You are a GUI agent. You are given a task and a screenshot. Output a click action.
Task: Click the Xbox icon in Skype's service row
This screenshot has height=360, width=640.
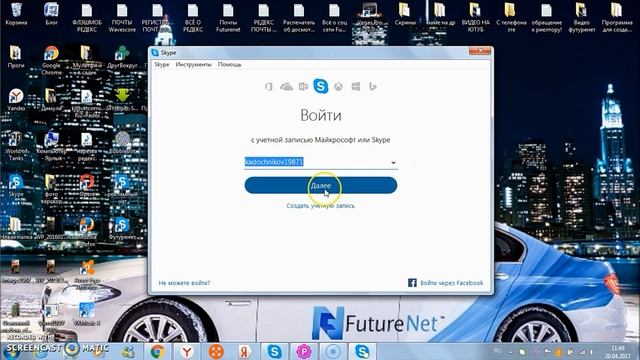(x=338, y=87)
